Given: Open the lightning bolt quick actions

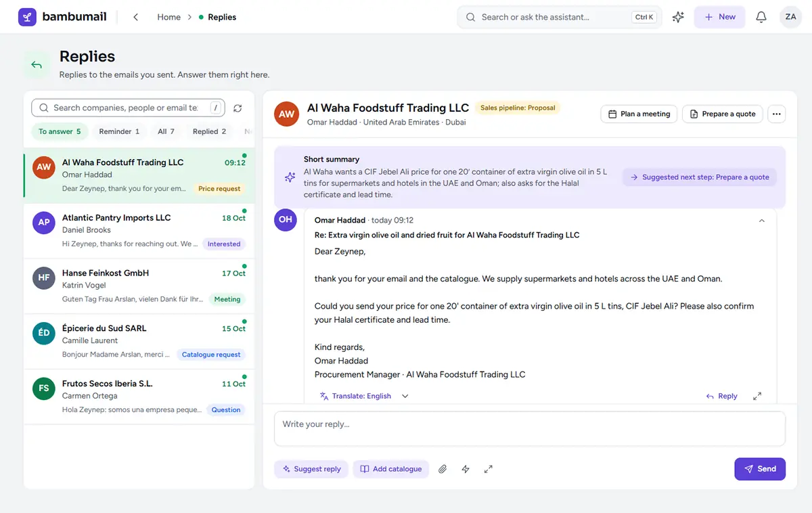Looking at the screenshot, I should pos(466,469).
